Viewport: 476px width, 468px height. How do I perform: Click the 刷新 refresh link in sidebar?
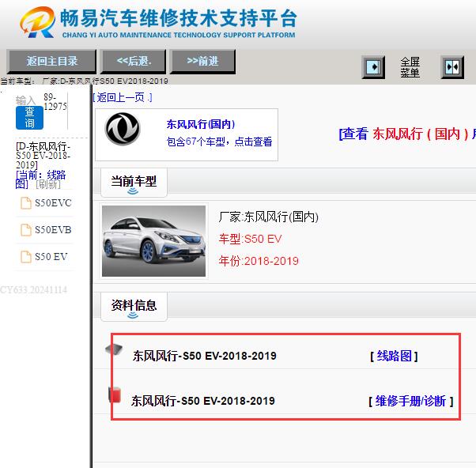click(48, 184)
